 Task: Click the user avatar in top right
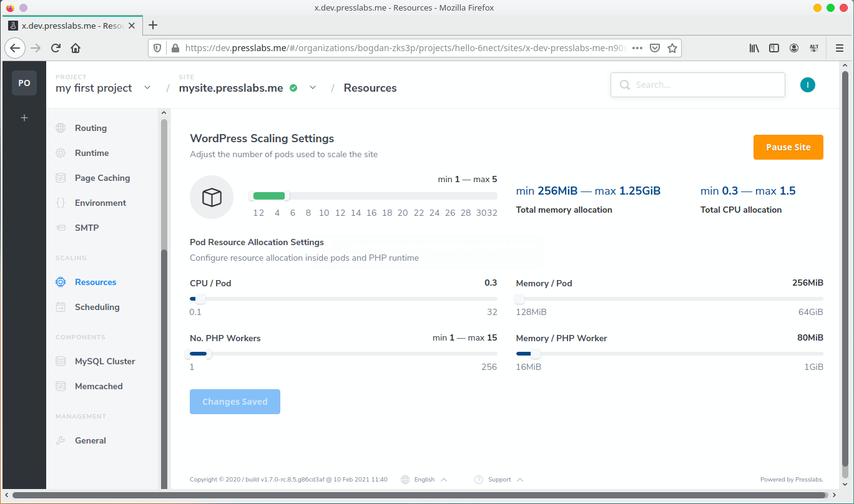[x=808, y=85]
